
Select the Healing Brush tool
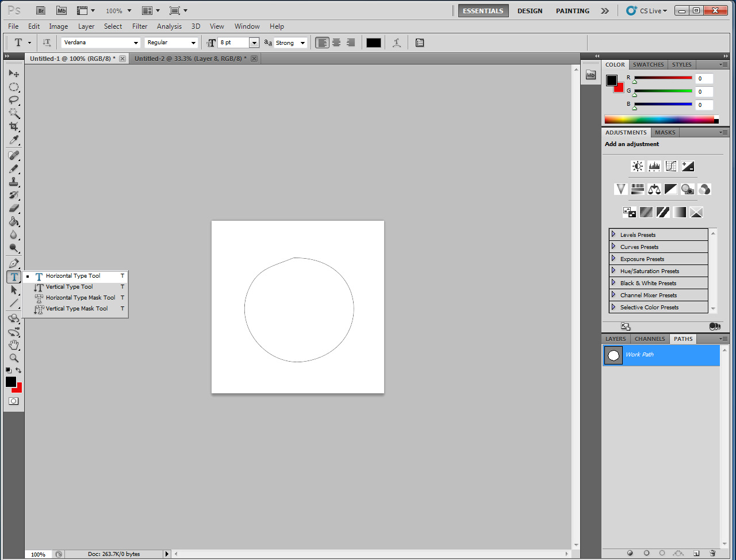[x=14, y=155]
